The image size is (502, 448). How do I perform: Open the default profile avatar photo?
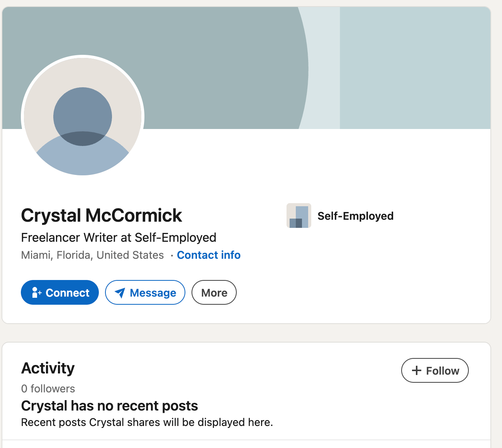[83, 117]
